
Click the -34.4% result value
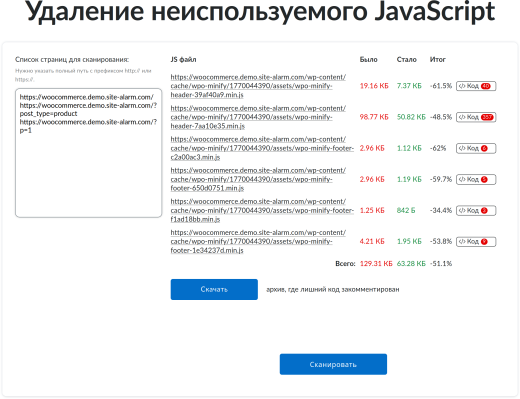coord(441,210)
